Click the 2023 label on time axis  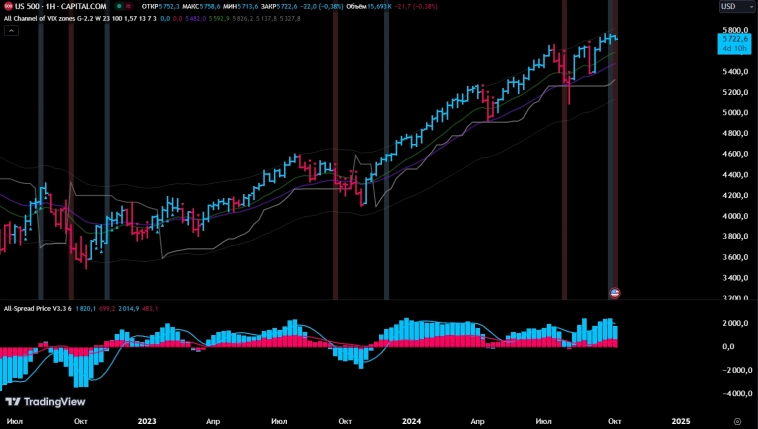[146, 422]
